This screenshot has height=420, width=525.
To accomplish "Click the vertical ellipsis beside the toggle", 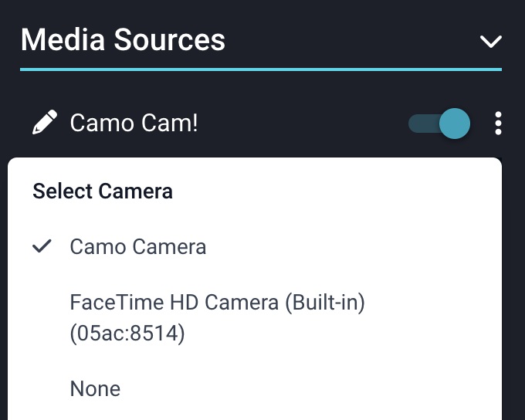I will [499, 123].
